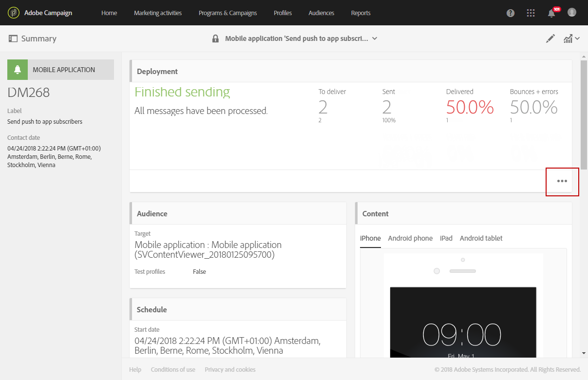Click the Summary panel icon
Image resolution: width=588 pixels, height=380 pixels.
coord(13,38)
